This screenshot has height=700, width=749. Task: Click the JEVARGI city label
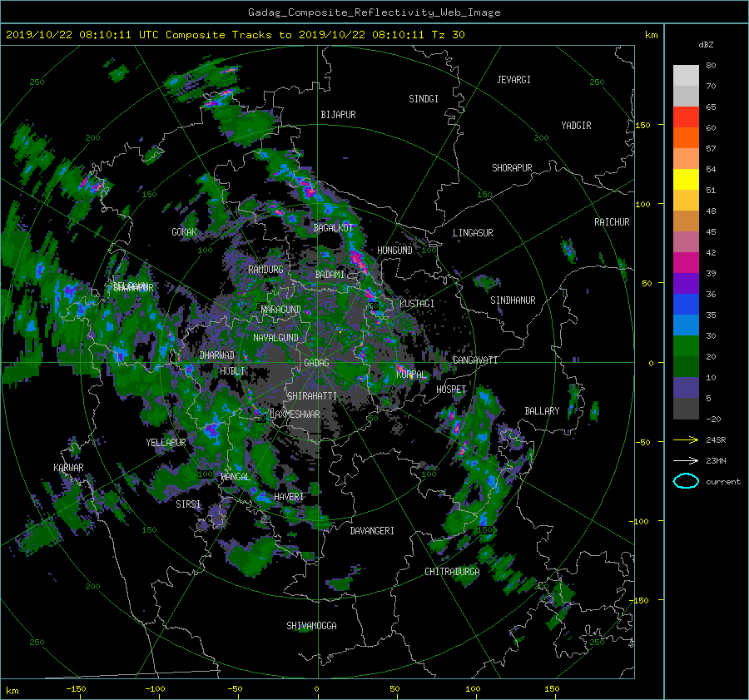(x=513, y=80)
